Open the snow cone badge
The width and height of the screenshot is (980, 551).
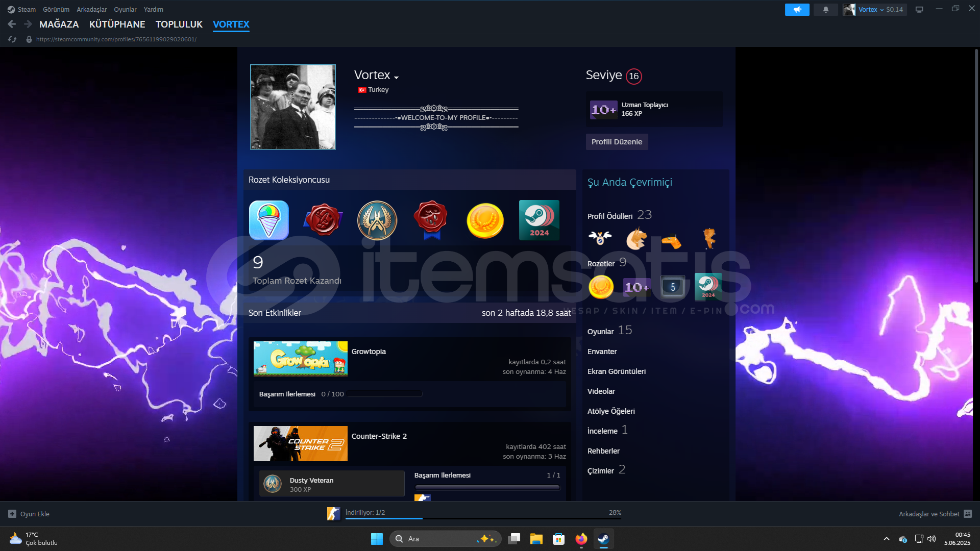click(269, 220)
